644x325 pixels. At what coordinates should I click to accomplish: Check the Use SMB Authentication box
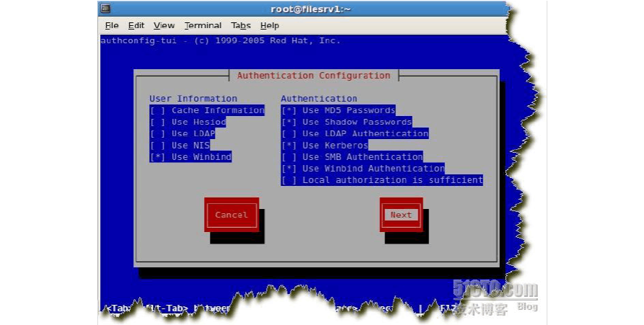[x=289, y=156]
